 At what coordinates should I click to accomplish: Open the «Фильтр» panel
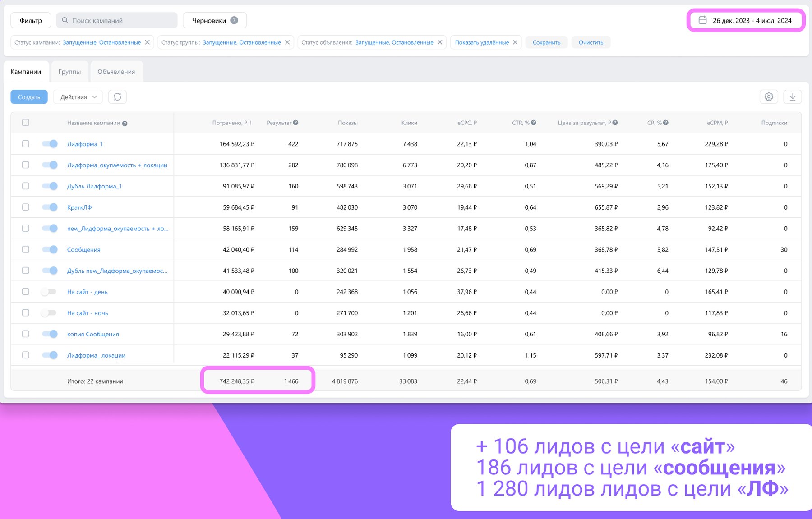(31, 20)
